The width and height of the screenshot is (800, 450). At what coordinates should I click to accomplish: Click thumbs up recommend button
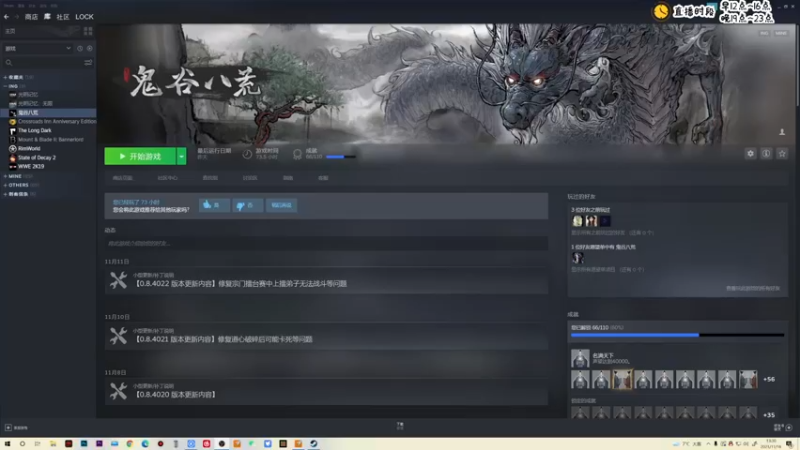pyautogui.click(x=214, y=205)
